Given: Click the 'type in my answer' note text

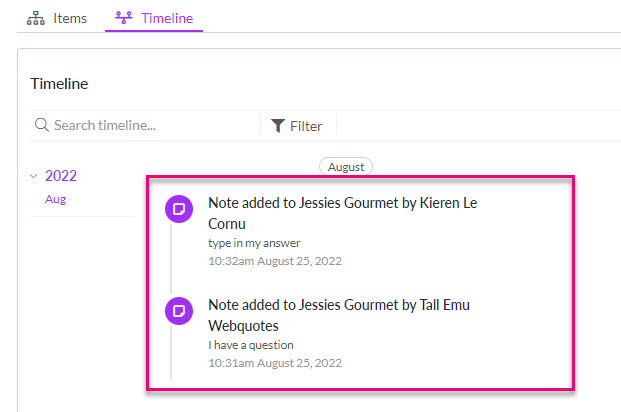Looking at the screenshot, I should (254, 243).
